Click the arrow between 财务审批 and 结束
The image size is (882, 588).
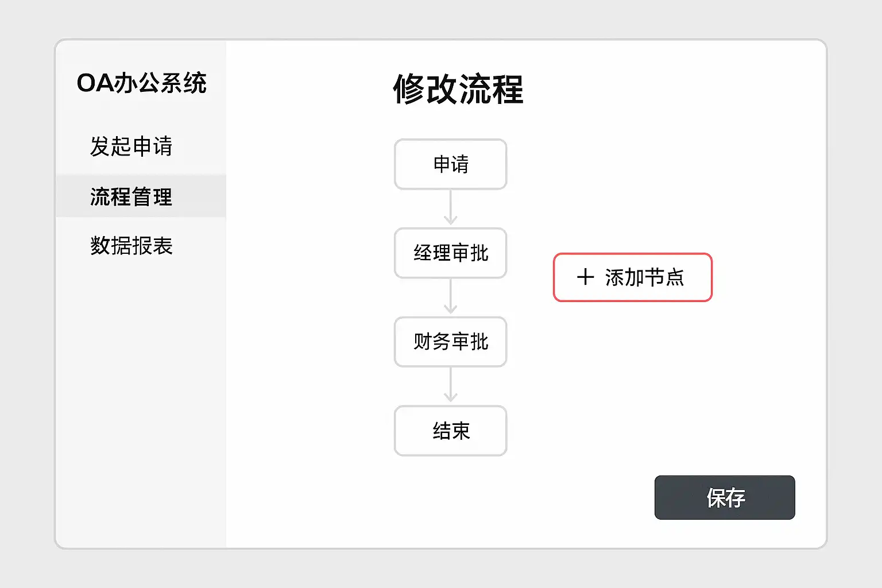pyautogui.click(x=451, y=386)
